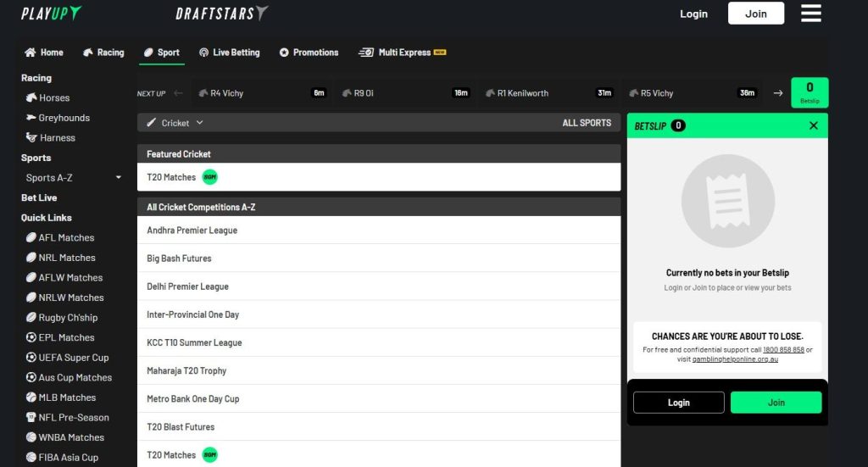Screen dimensions: 868x467
Task: Click the Login button in Betslip
Action: [679, 403]
